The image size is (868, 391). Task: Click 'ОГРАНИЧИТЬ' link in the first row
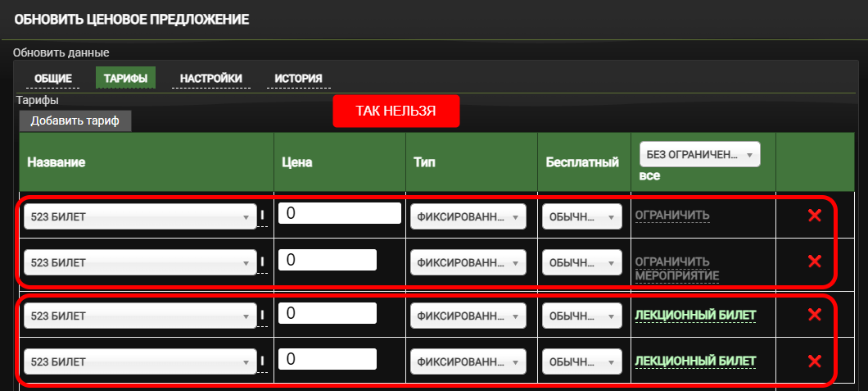(672, 216)
